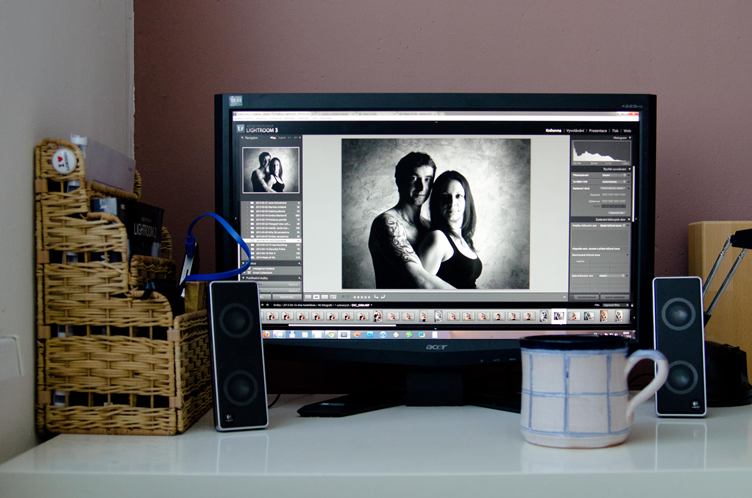Viewport: 752px width, 498px height.
Task: Hide the top module bar via arrow
Action: 436,123
